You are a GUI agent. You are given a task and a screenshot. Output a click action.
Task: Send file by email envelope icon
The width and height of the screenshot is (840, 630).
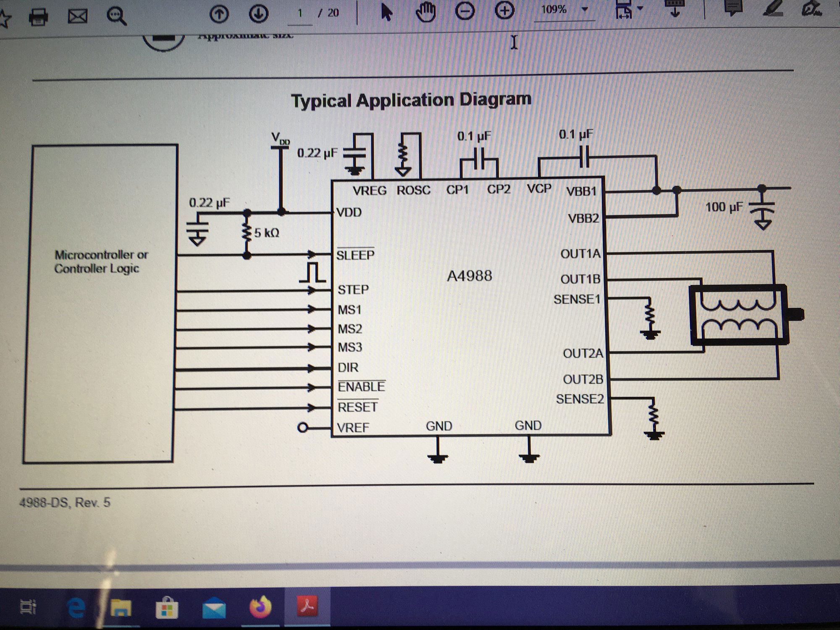tap(78, 17)
